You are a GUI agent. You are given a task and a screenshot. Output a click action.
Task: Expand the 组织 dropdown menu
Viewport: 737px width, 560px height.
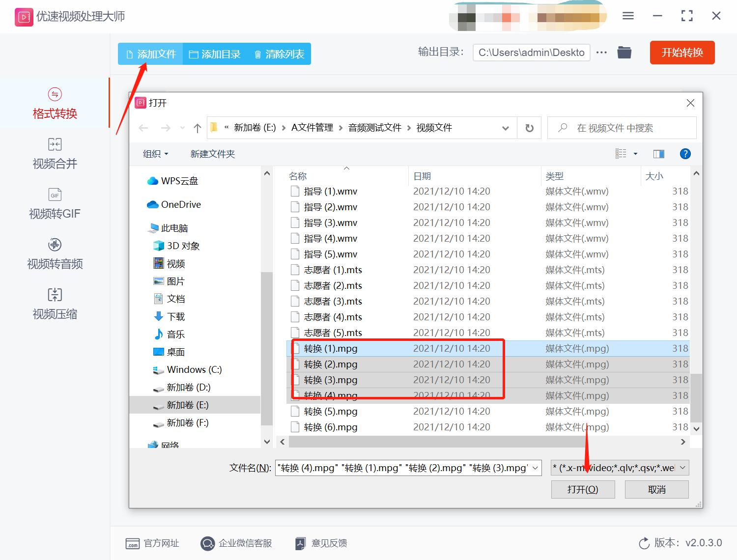click(155, 154)
